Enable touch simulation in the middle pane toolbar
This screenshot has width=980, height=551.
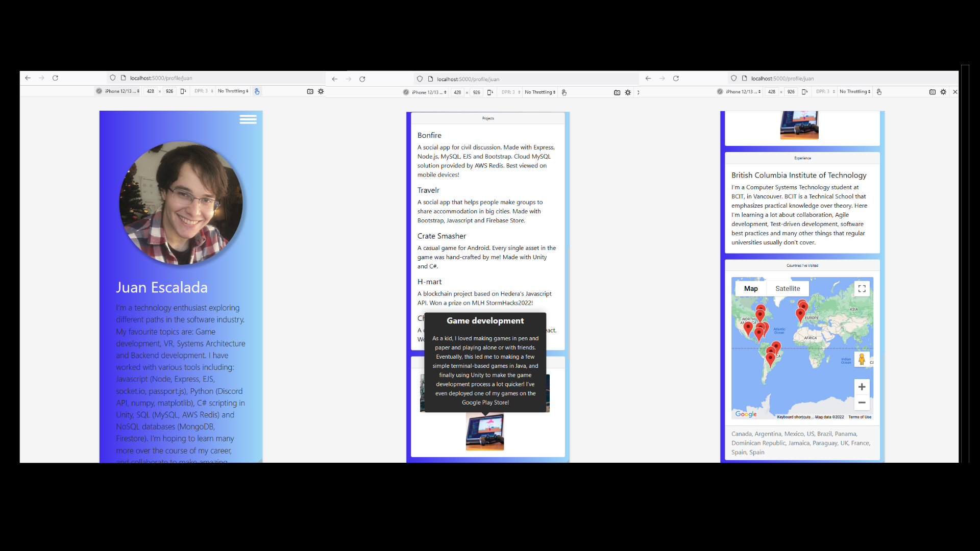(x=564, y=92)
